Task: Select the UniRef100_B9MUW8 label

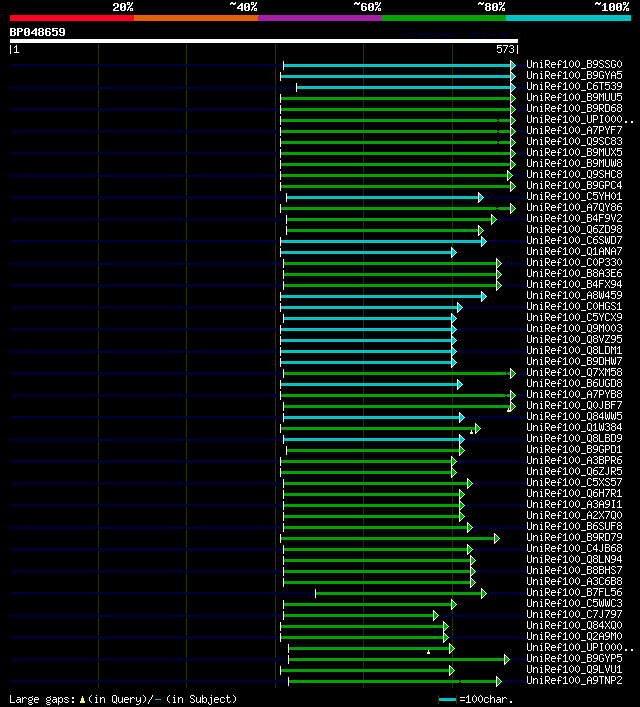Action: 574,163
